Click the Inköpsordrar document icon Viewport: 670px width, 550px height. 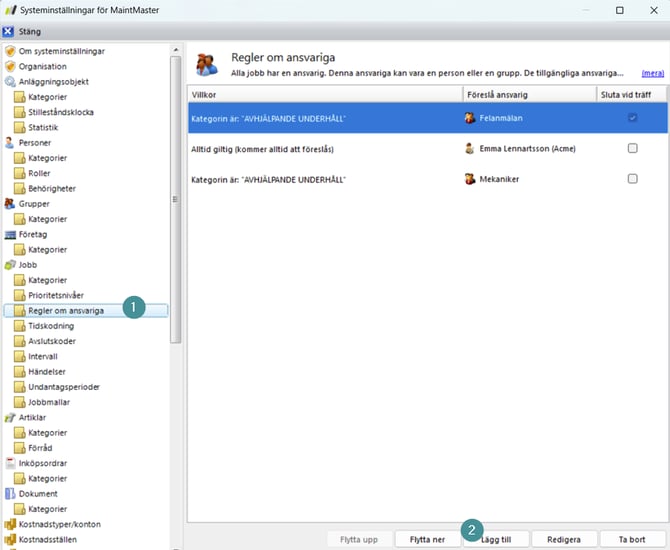[10, 463]
